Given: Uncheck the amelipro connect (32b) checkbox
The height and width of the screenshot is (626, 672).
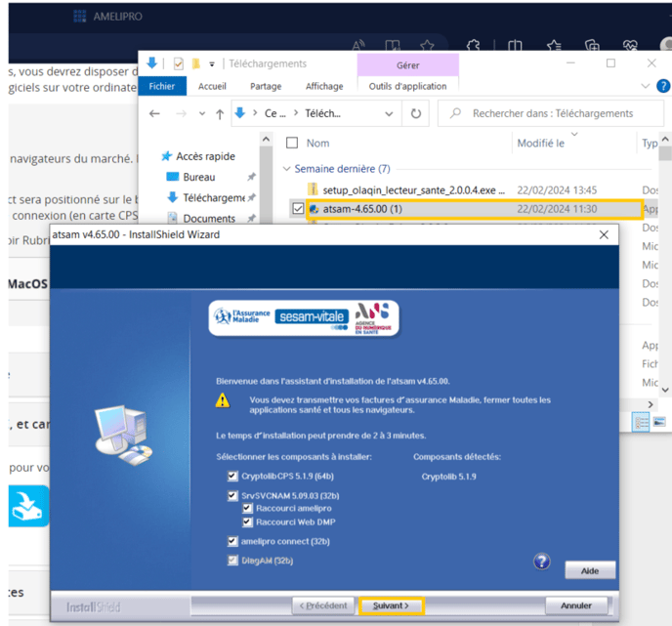Looking at the screenshot, I should pos(232,541).
